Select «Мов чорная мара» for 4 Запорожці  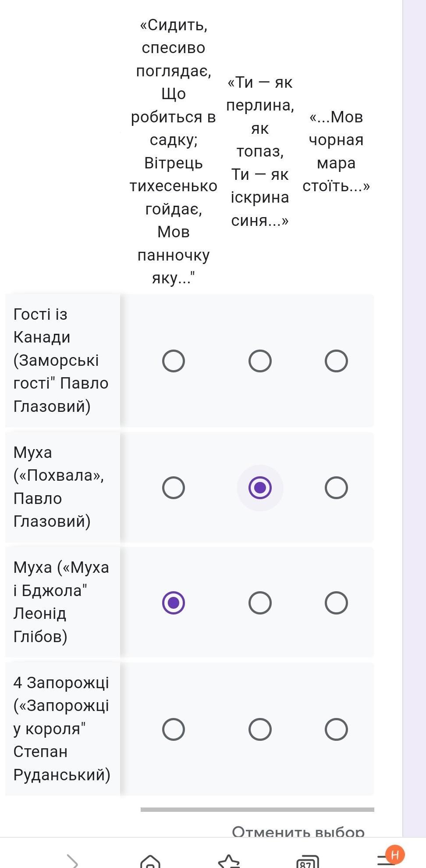[x=336, y=729]
